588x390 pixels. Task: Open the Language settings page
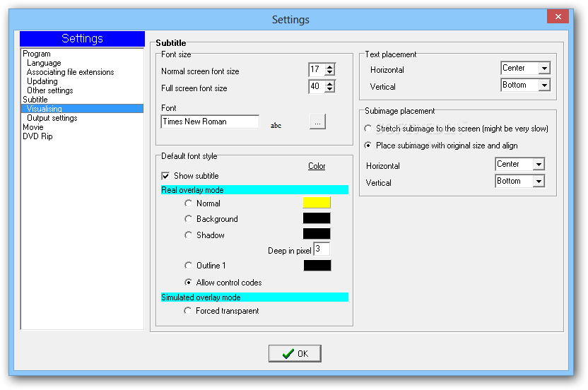44,63
